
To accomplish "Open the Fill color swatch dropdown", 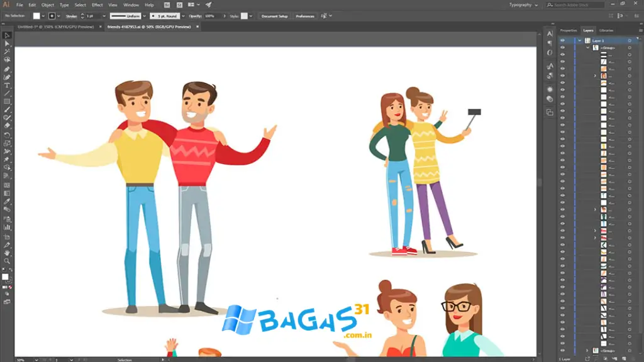I will 42,16.
